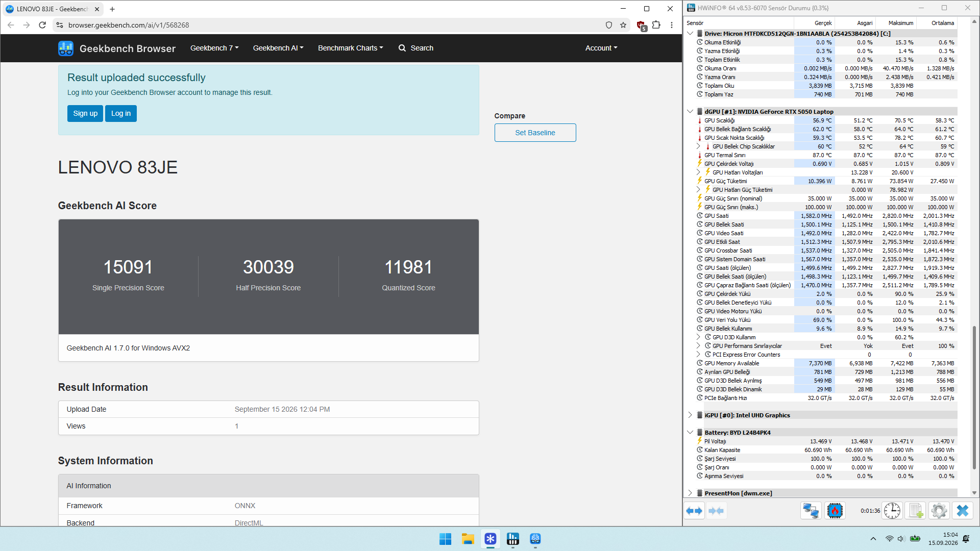Click Set Baseline under Compare
This screenshot has width=980, height=551.
(535, 133)
